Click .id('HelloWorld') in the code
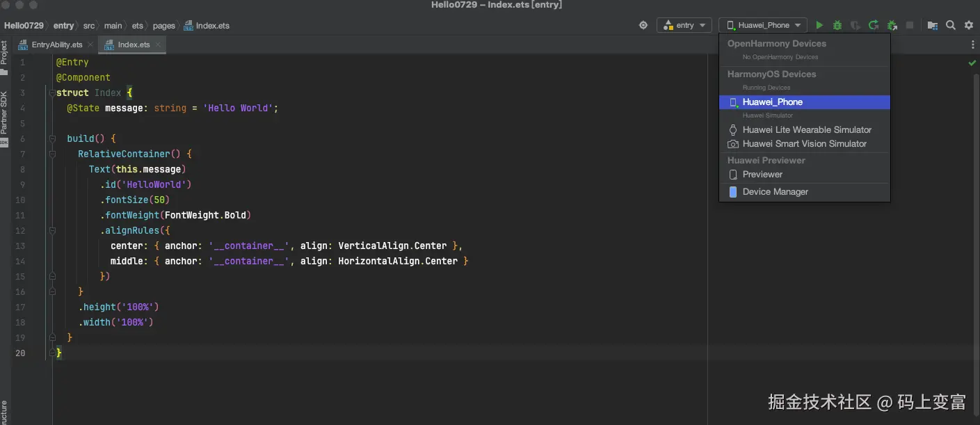This screenshot has height=425, width=980. click(x=145, y=185)
